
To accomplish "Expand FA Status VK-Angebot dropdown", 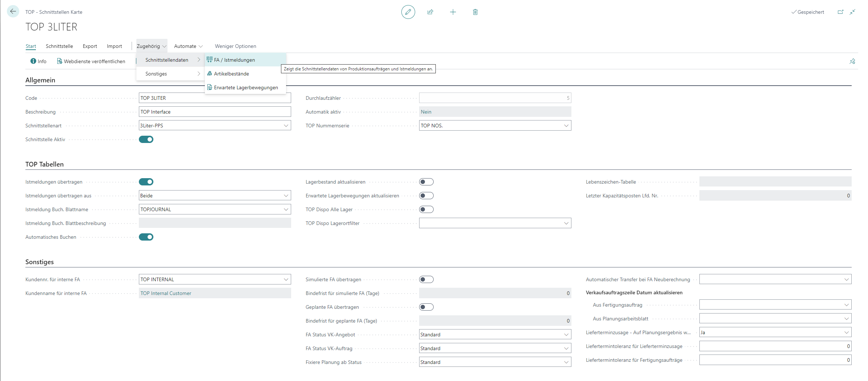I will 566,335.
